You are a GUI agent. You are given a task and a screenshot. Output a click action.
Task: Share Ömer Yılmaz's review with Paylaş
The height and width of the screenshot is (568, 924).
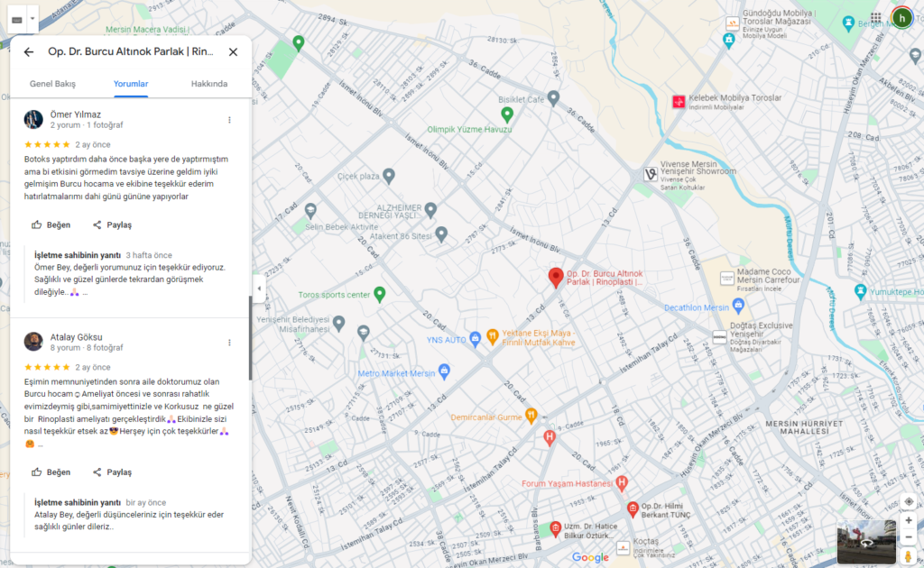click(113, 224)
